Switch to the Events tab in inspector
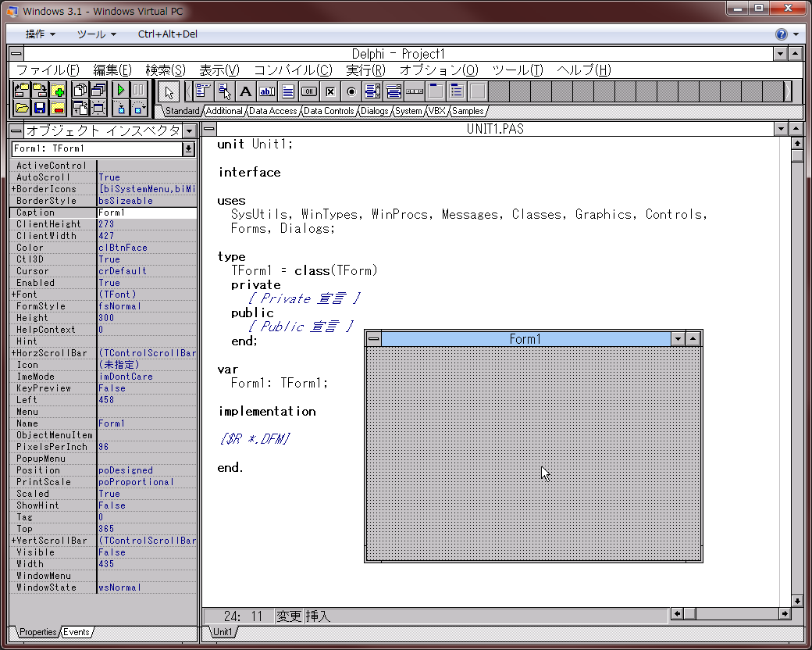Image resolution: width=812 pixels, height=650 pixels. tap(77, 632)
